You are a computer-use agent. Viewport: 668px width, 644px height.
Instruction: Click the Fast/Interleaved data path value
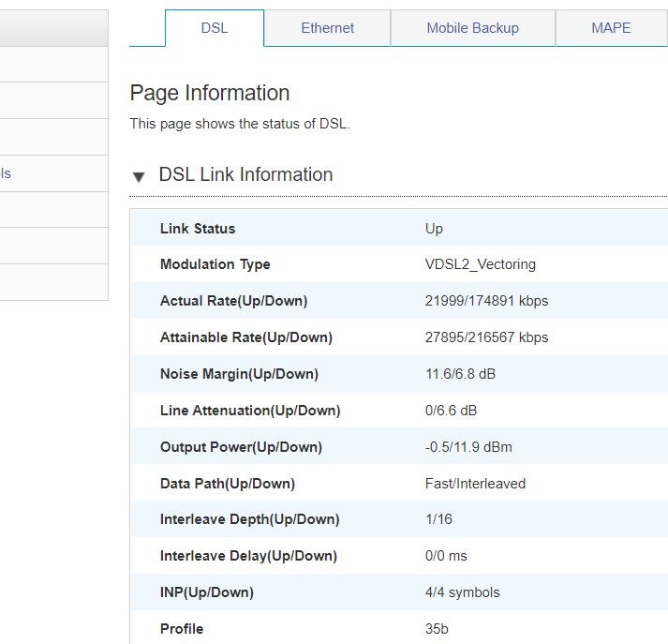[x=475, y=484]
